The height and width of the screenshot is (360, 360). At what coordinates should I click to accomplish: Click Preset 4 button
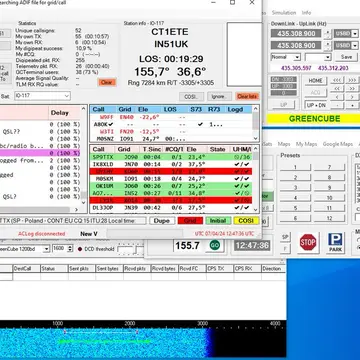pyautogui.click(x=295, y=198)
